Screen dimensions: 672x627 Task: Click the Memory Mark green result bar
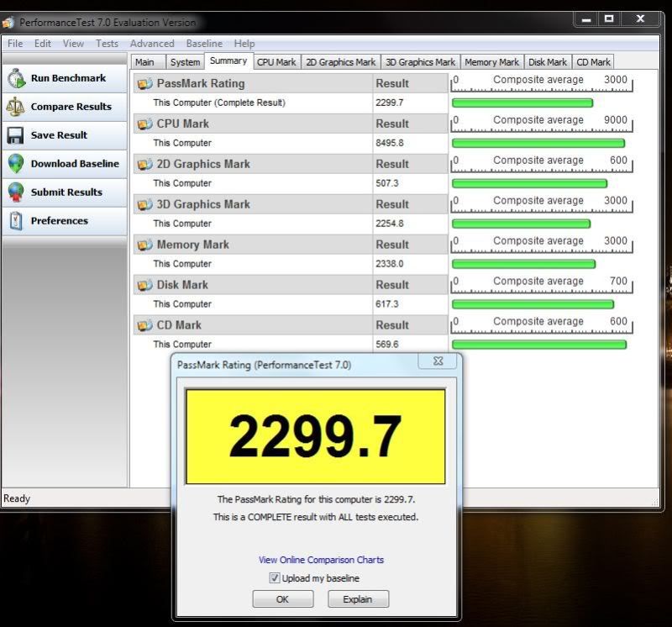coord(523,264)
